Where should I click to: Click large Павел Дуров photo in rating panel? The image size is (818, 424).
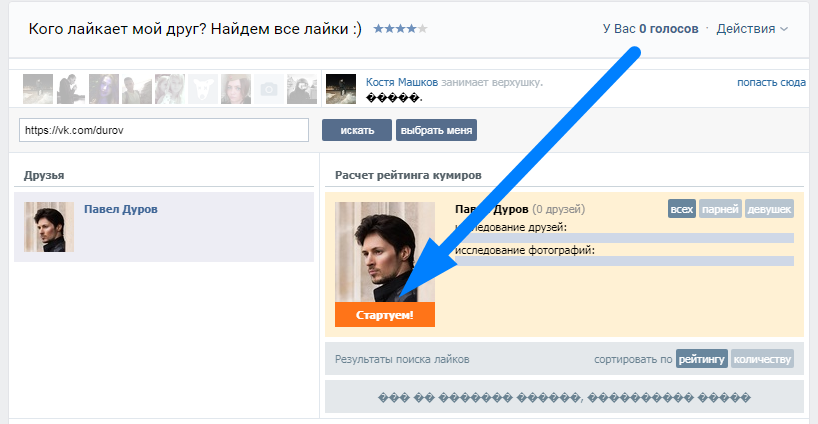click(384, 252)
